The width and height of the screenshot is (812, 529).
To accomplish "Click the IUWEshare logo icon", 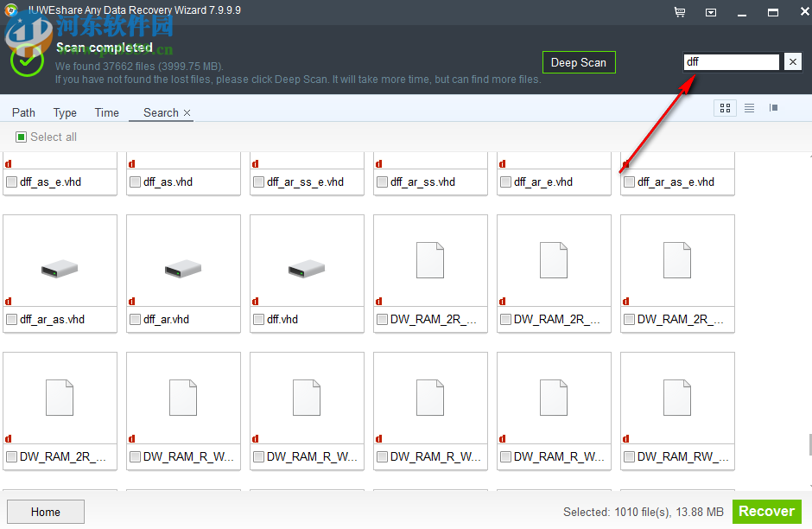I will [10, 11].
